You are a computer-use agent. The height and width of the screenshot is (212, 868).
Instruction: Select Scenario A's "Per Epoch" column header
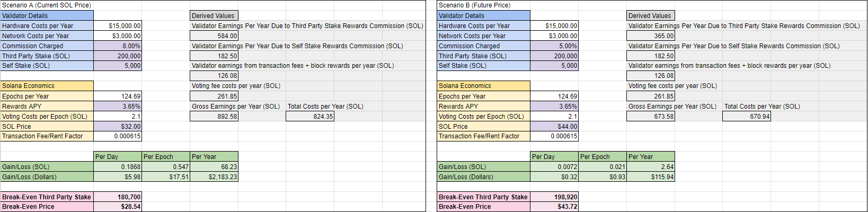[x=166, y=157]
